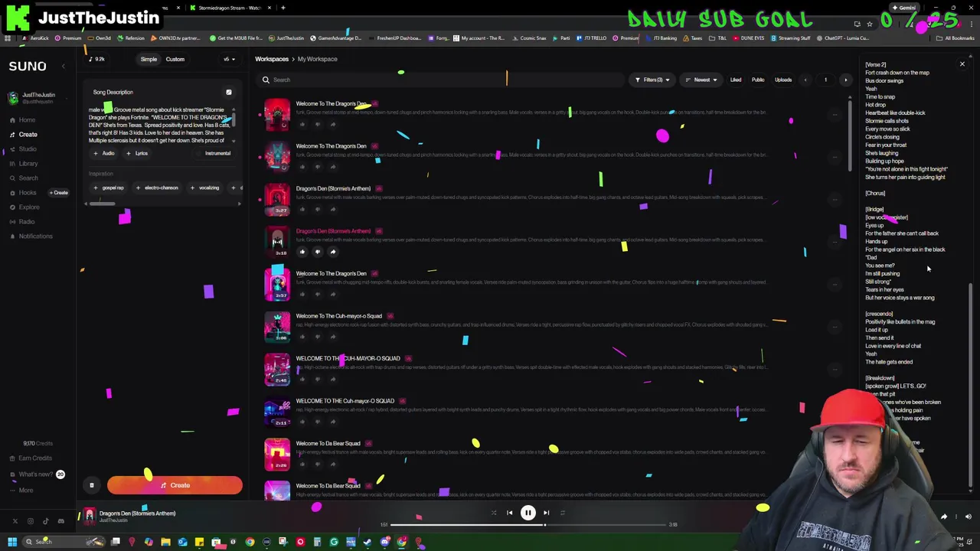Open Suno's Instagram link icon
This screenshot has width=980, height=551.
point(31,521)
